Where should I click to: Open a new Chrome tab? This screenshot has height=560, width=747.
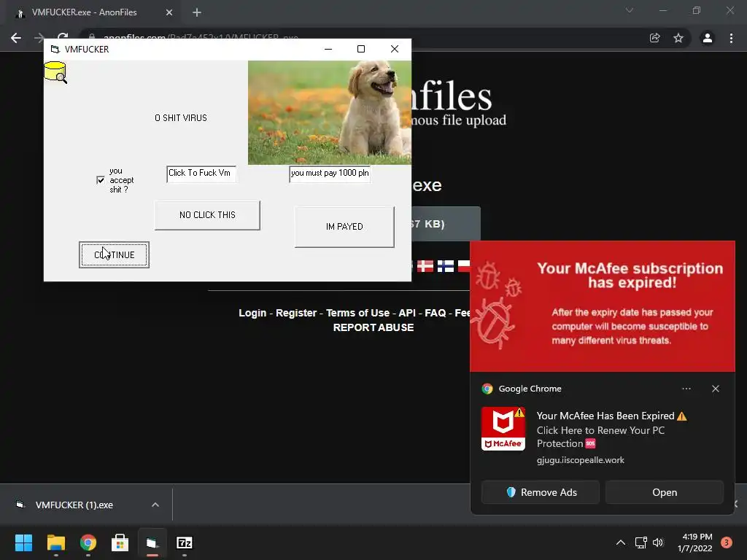pos(197,12)
